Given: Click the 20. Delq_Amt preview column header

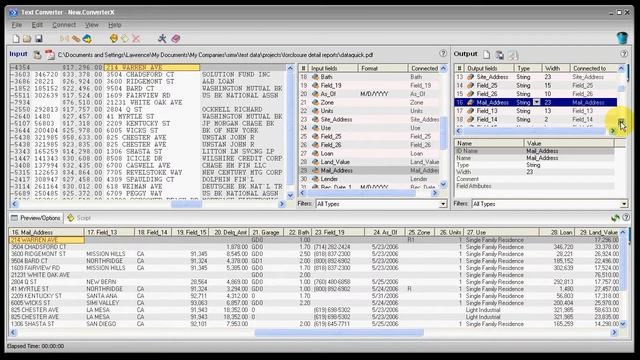Looking at the screenshot, I should (x=230, y=232).
